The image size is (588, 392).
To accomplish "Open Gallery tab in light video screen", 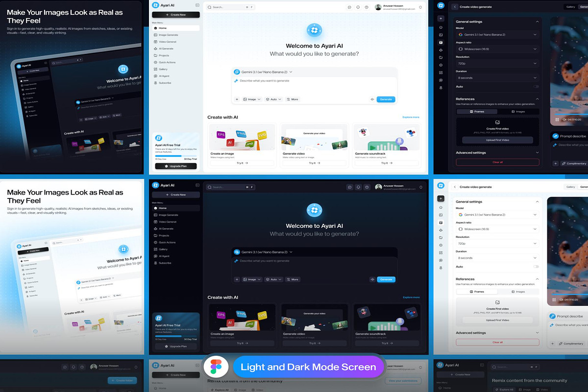I will click(570, 187).
